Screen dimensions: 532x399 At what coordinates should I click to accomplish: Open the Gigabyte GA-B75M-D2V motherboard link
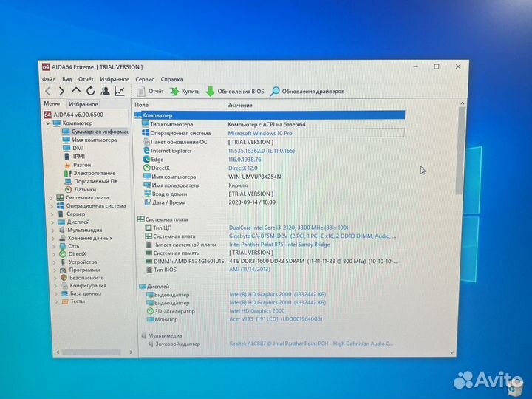pos(313,236)
